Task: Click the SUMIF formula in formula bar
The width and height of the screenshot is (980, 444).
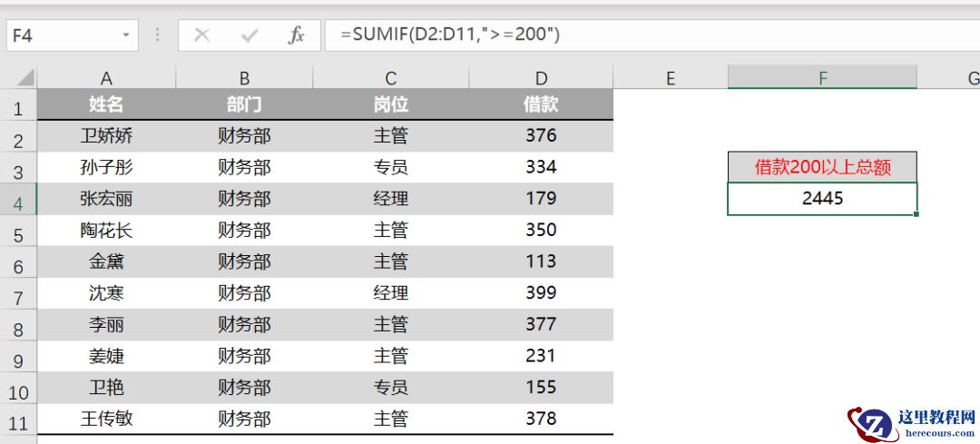Action: 450,35
